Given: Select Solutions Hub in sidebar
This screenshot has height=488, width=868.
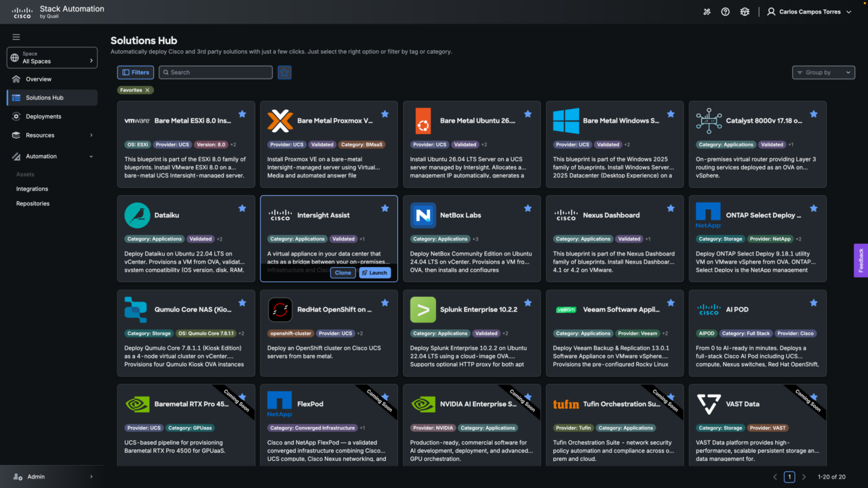Looking at the screenshot, I should [x=52, y=98].
